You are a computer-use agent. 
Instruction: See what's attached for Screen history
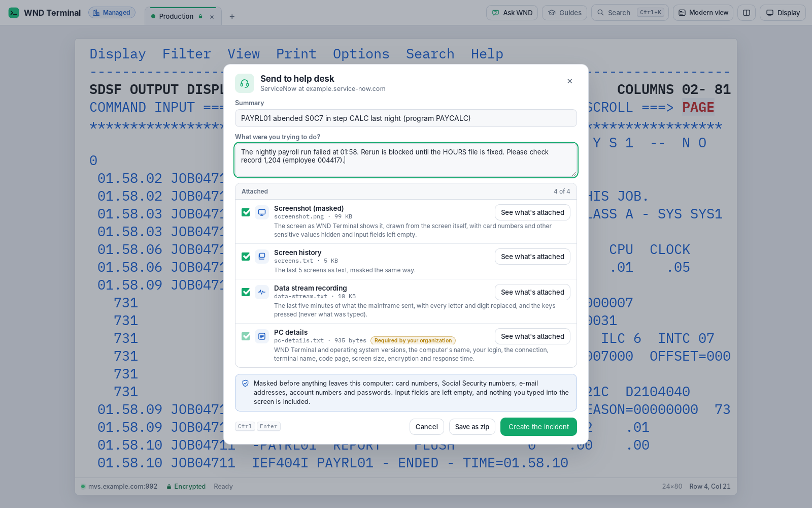click(532, 257)
